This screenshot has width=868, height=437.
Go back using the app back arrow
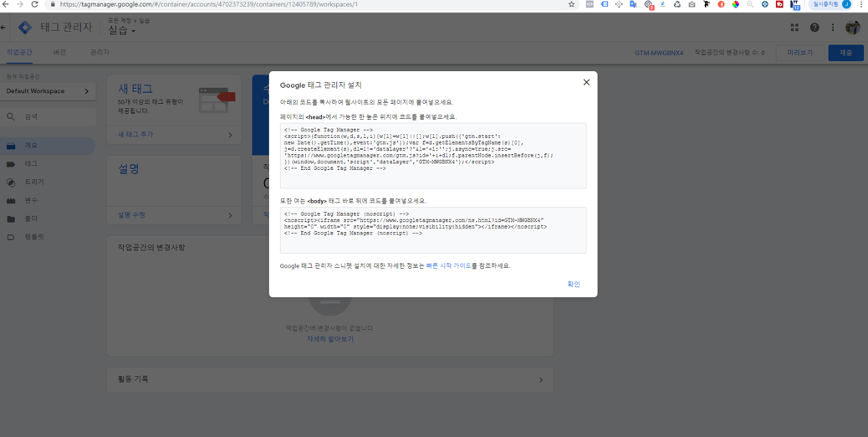point(3,27)
